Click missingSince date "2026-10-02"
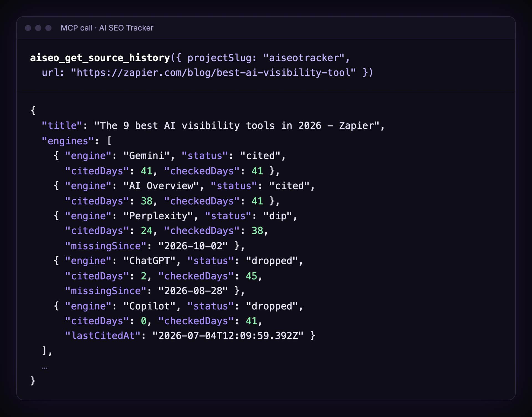Image resolution: width=532 pixels, height=417 pixels. pyautogui.click(x=193, y=246)
